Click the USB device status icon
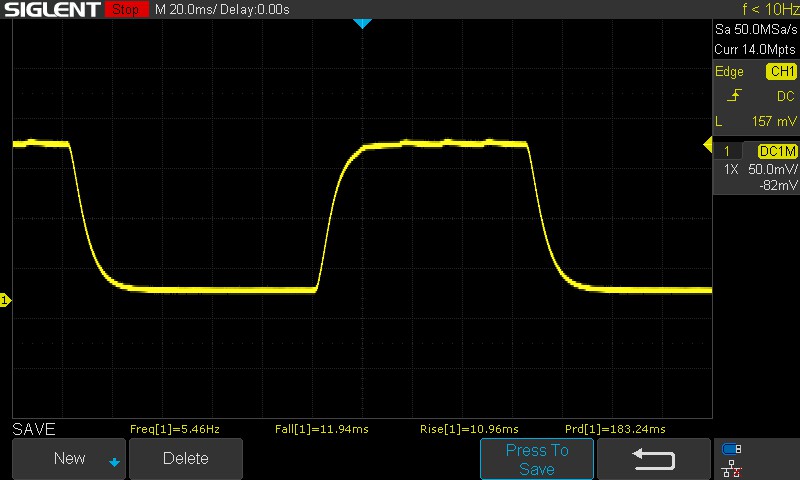The width and height of the screenshot is (800, 480). pyautogui.click(x=732, y=449)
